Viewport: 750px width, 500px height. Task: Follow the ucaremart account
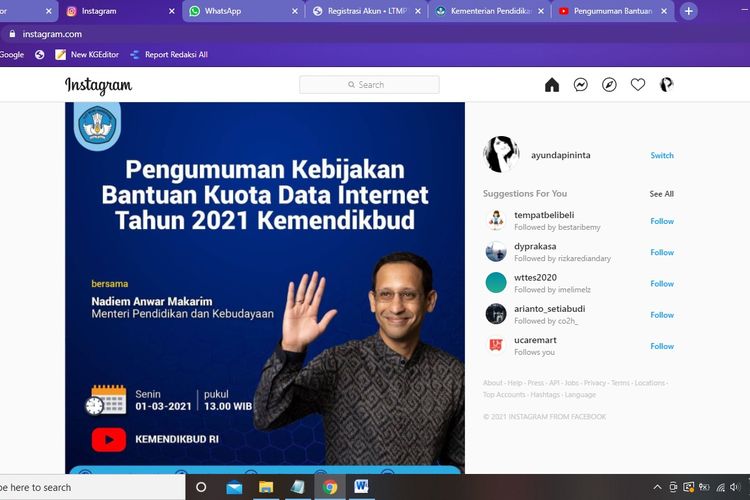tap(662, 346)
